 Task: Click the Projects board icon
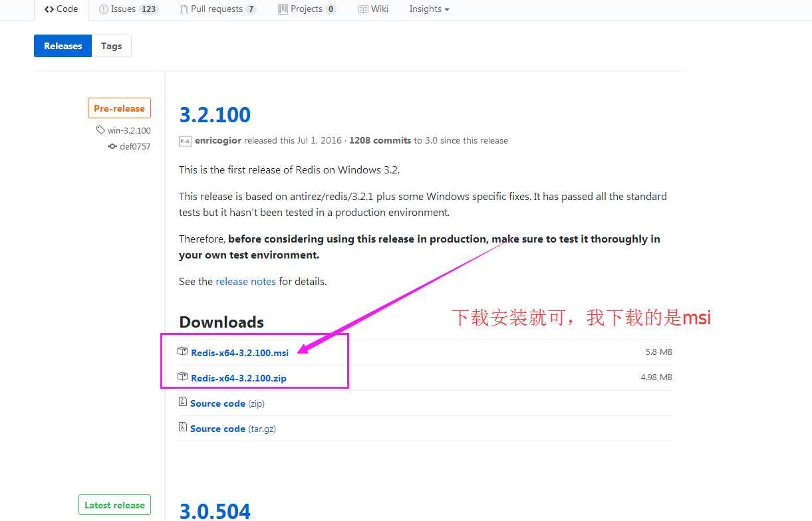click(x=283, y=9)
